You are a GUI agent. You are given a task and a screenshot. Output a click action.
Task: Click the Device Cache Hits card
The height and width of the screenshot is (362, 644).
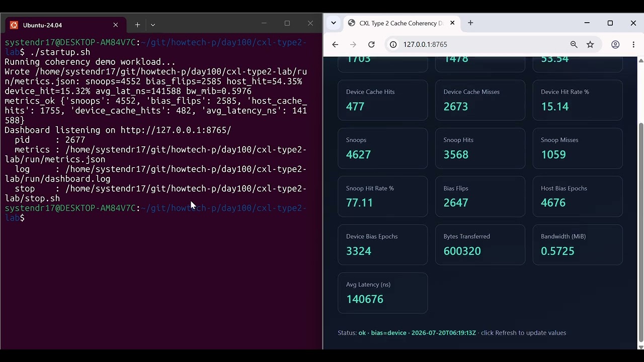tap(382, 100)
